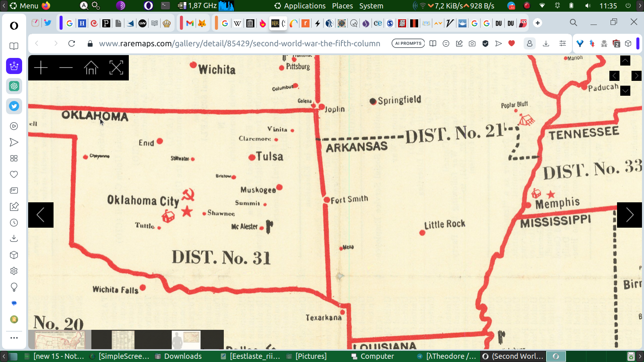Open the profile icon in the address bar
Viewport: 644px width, 362px height.
[530, 43]
